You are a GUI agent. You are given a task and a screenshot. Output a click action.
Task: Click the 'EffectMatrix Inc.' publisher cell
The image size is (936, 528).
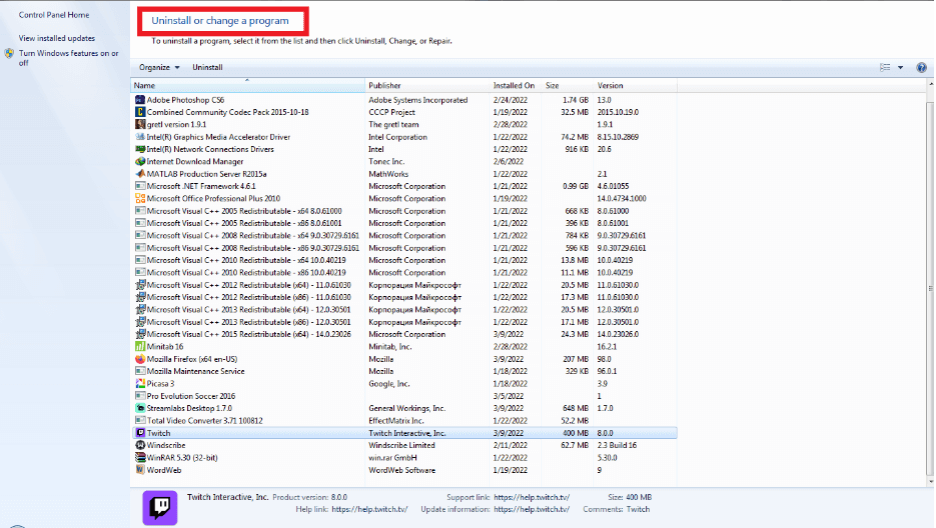tap(396, 420)
